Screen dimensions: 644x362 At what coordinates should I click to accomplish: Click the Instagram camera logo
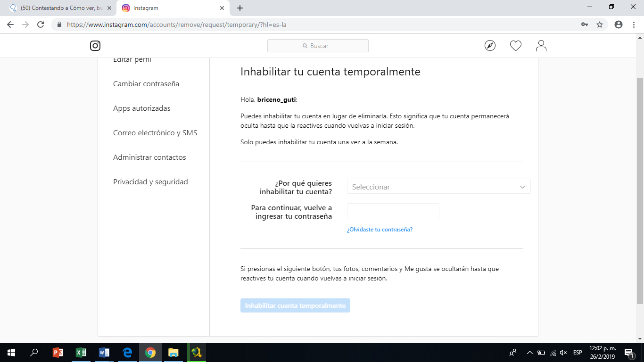coord(95,46)
